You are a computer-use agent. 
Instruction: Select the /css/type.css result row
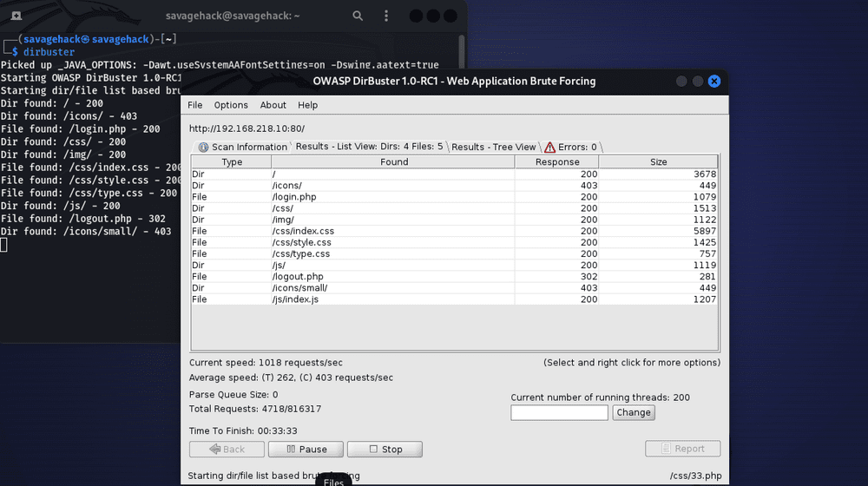point(455,253)
